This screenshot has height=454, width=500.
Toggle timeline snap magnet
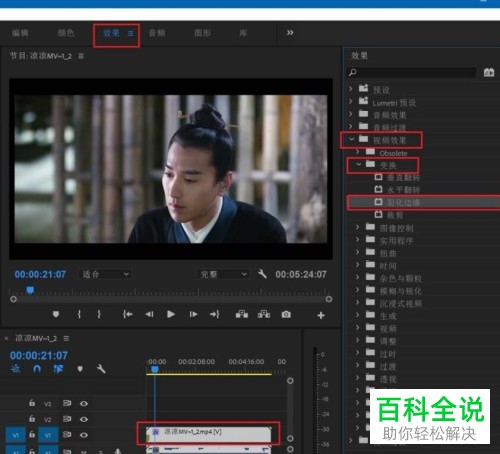pyautogui.click(x=37, y=369)
